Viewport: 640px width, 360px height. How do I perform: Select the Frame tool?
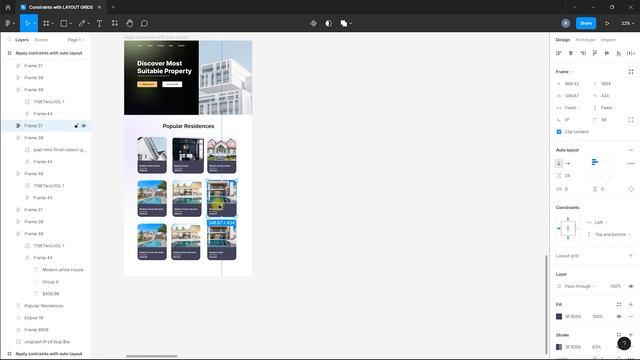click(x=46, y=23)
